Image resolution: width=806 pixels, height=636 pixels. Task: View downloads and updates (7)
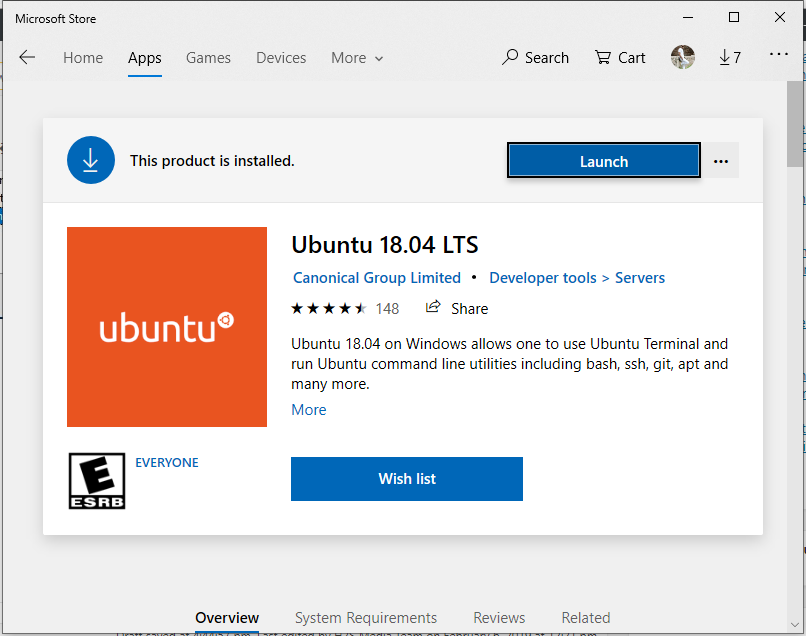[730, 57]
